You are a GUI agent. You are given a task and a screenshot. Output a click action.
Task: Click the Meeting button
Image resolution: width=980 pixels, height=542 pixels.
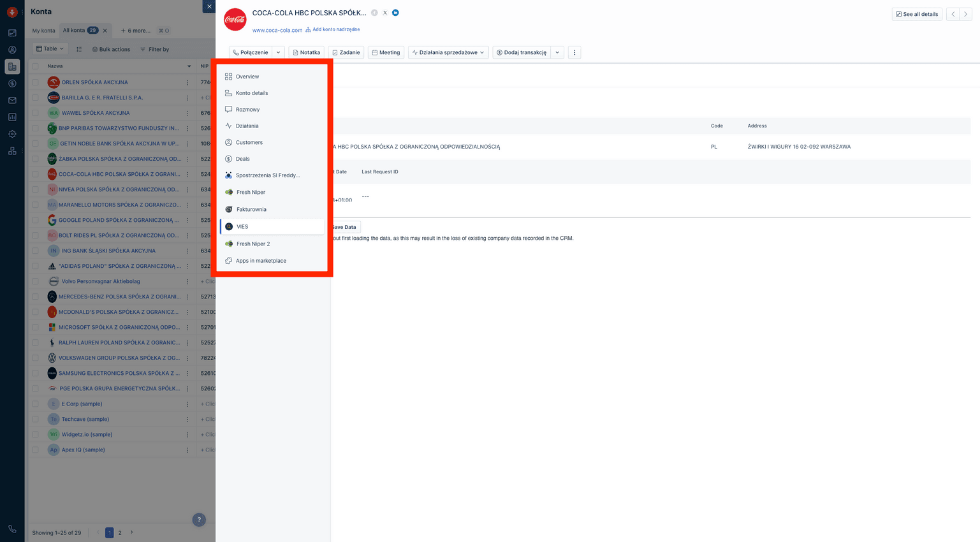[386, 52]
